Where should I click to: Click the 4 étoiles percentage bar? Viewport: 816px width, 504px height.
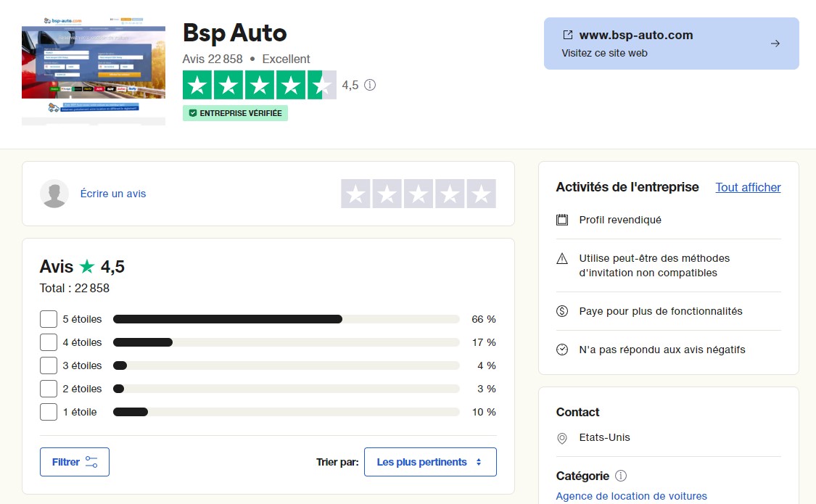[x=287, y=342]
